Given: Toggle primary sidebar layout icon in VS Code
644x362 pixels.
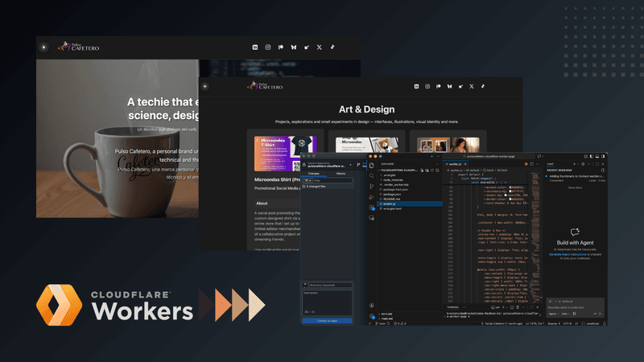Looking at the screenshot, I should [x=592, y=156].
